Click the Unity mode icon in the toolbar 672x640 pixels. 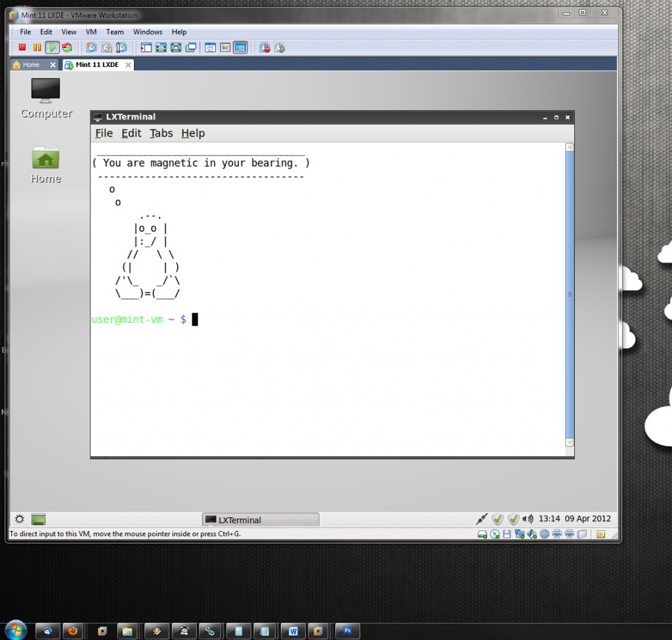[x=191, y=47]
